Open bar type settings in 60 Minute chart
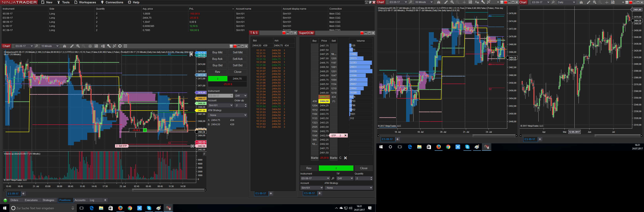Viewport: 644px width, 212px height. point(438,2)
